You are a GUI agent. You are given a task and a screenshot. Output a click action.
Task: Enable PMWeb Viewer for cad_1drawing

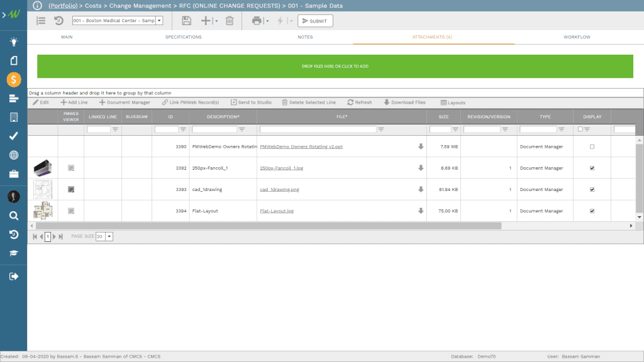click(71, 189)
